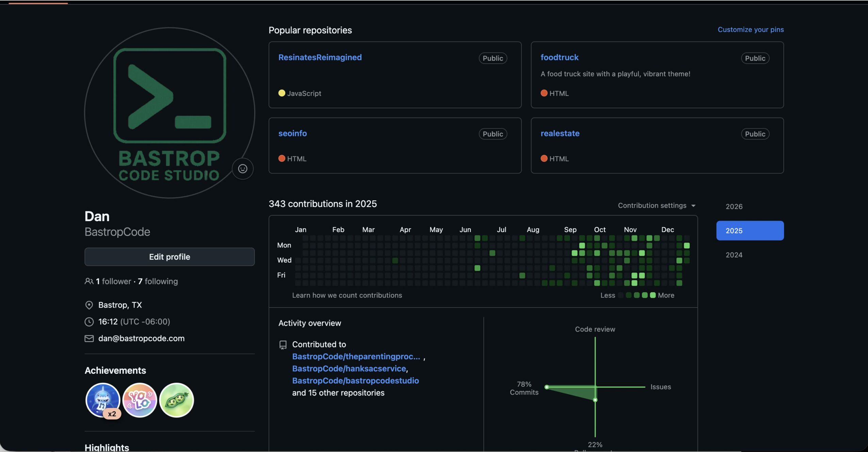Open the realestate repository link
The height and width of the screenshot is (452, 868).
[x=560, y=133]
